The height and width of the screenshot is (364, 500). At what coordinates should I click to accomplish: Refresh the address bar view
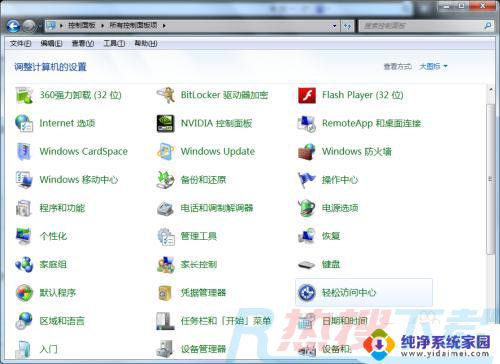pyautogui.click(x=348, y=26)
